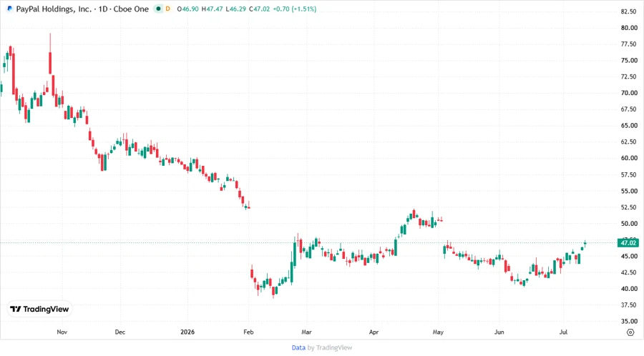This screenshot has width=644, height=356.
Task: Open the Data link in footer
Action: pos(298,347)
